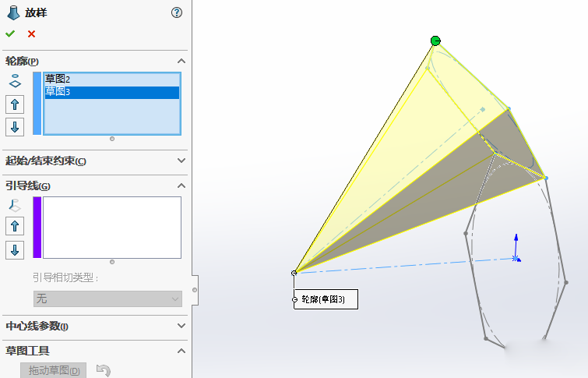Open help for the 放样 feature
Image resolution: width=588 pixels, height=378 pixels.
point(176,12)
